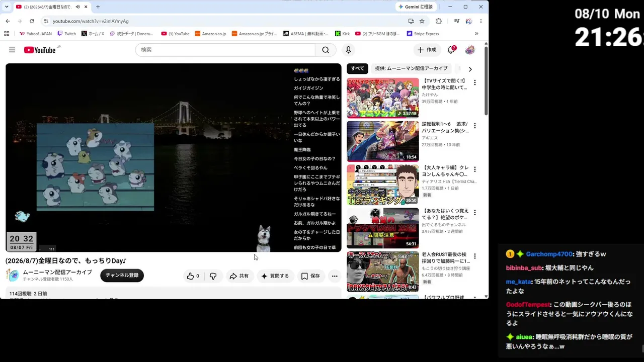The image size is (644, 362).
Task: Go back with the browser back arrow
Action: tap(8, 21)
